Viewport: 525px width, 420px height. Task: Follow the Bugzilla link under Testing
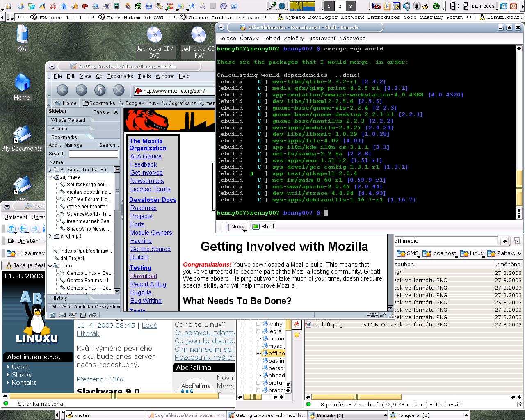tap(141, 292)
